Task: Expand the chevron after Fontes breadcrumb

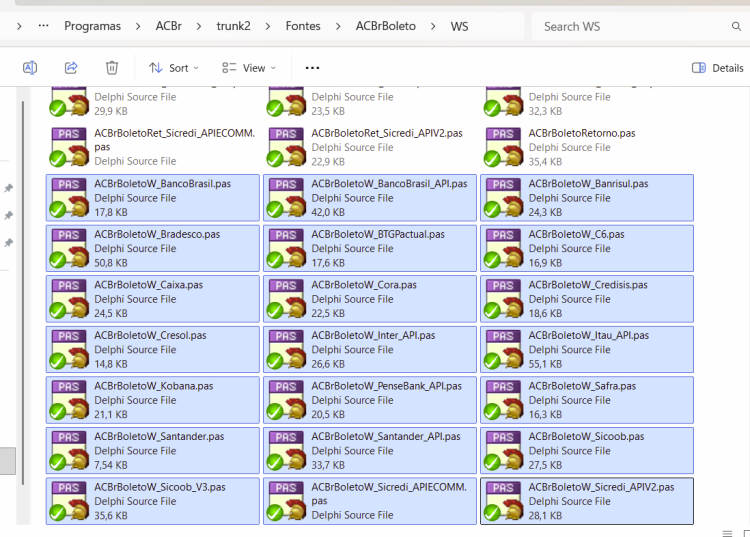Action: pos(338,26)
